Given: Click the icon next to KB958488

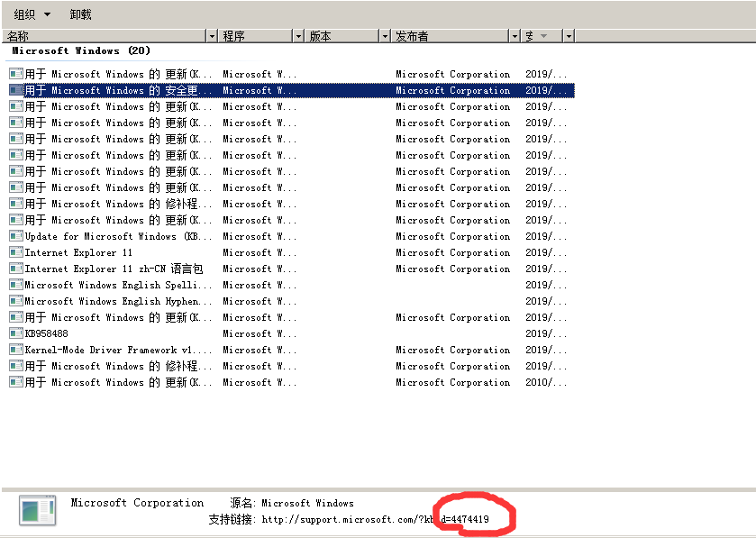Looking at the screenshot, I should pyautogui.click(x=16, y=333).
